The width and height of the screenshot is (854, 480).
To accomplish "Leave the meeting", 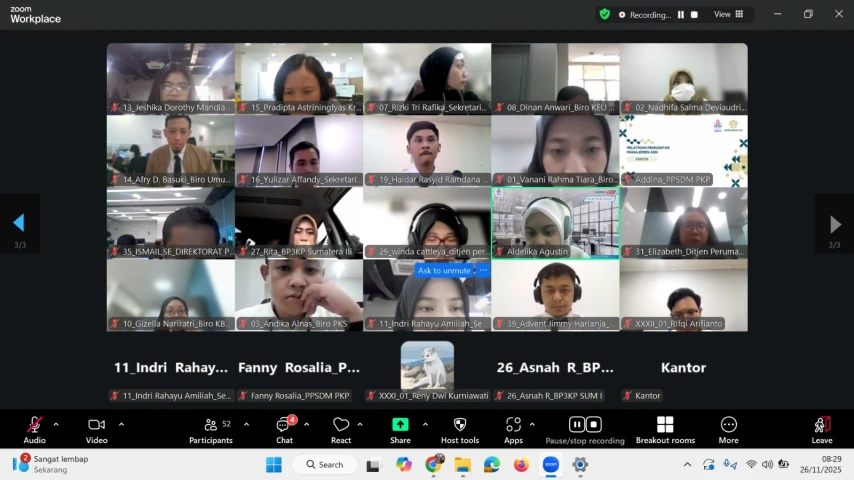I will click(822, 430).
